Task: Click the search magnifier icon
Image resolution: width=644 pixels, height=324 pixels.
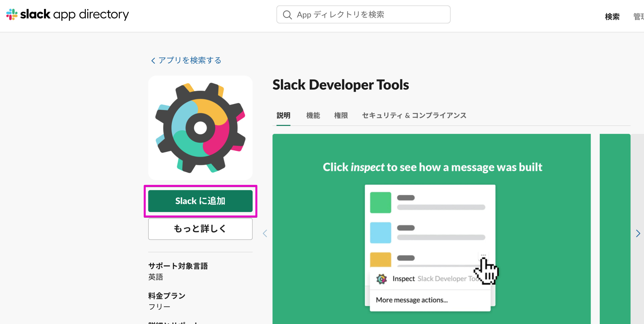Action: coord(287,15)
